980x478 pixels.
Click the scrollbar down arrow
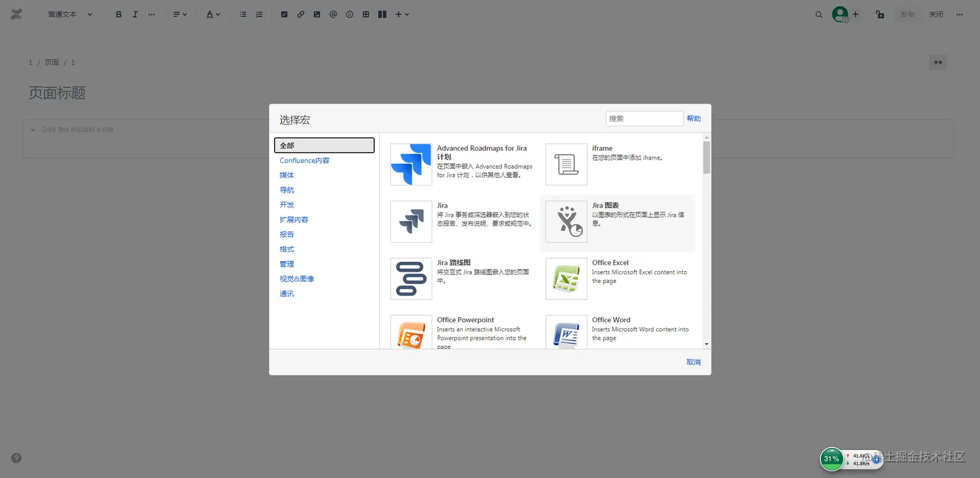[x=706, y=344]
